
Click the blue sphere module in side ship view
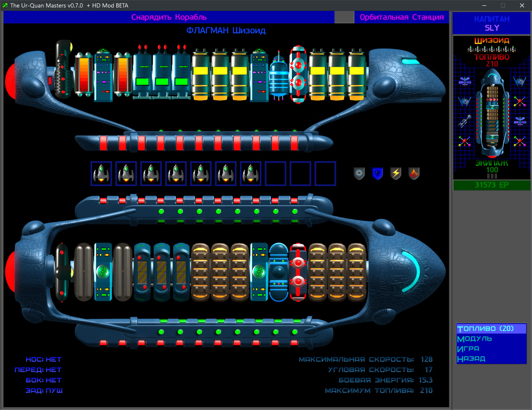(x=279, y=76)
